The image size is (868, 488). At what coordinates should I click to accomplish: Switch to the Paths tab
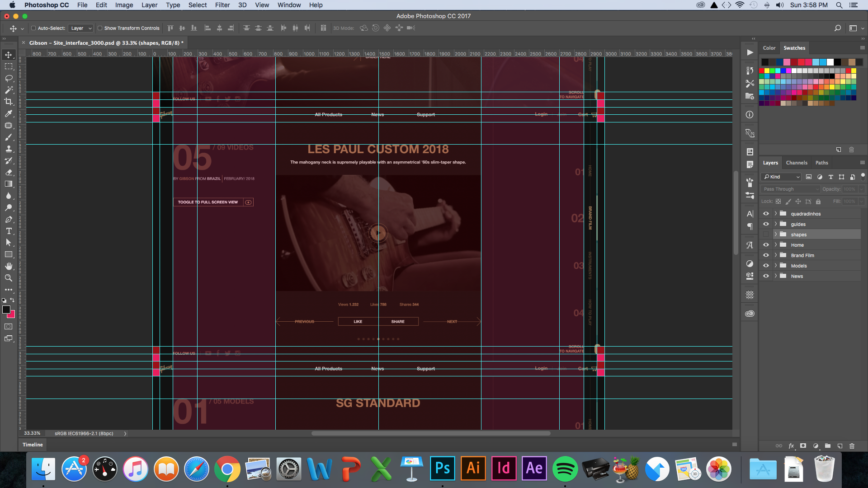coord(822,163)
